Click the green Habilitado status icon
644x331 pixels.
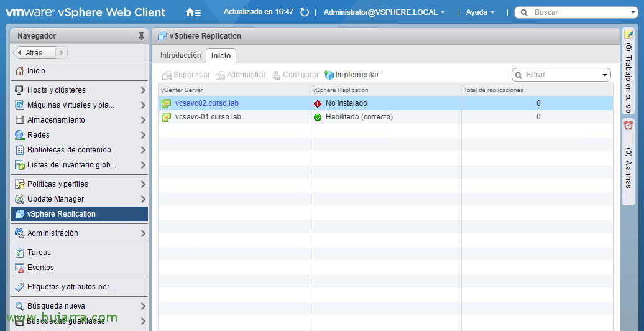click(x=318, y=118)
